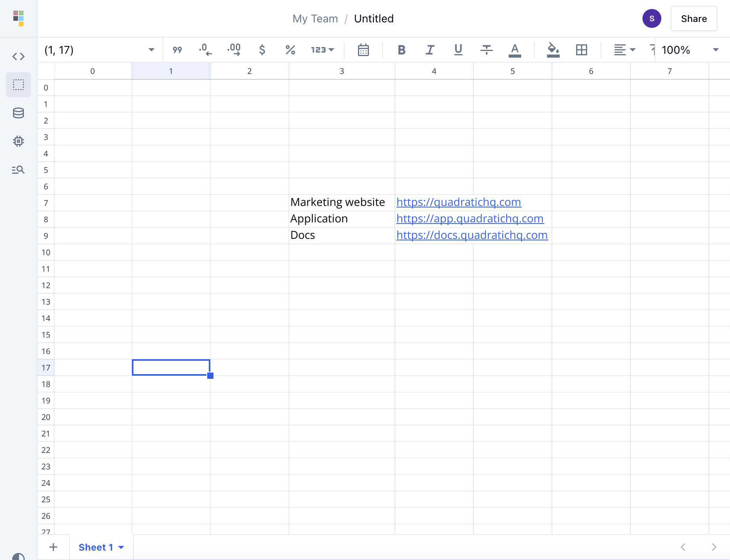Toggle bold formatting

[401, 50]
